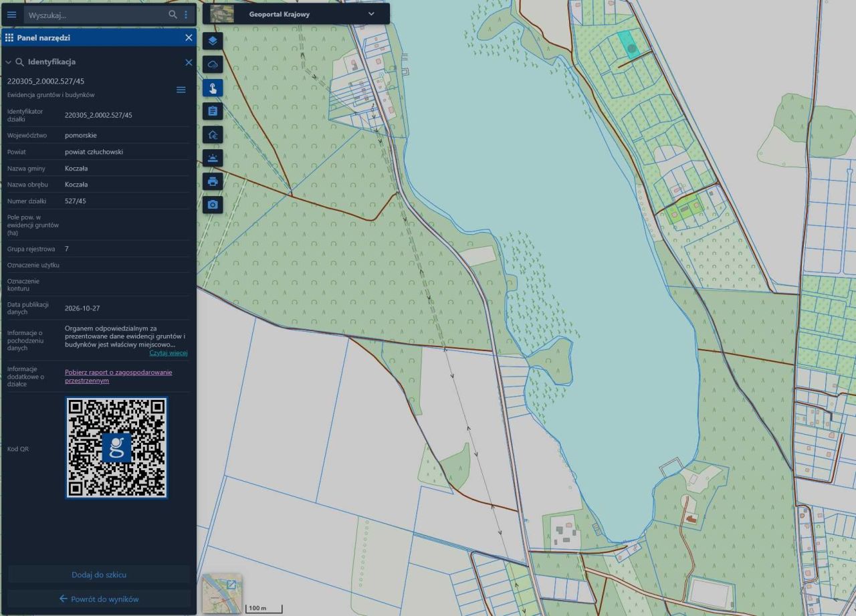
Task: Close the Panel narzędzi panel
Action: tap(189, 38)
